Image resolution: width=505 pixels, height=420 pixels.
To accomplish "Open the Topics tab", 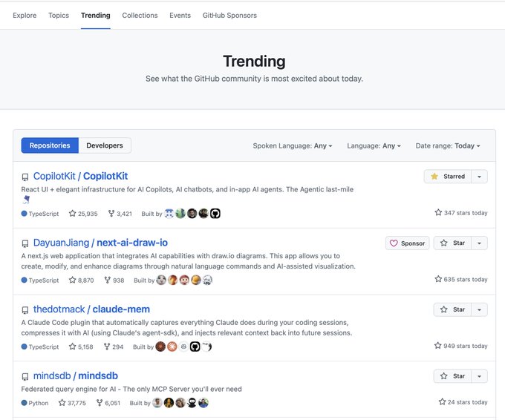I will (x=59, y=15).
